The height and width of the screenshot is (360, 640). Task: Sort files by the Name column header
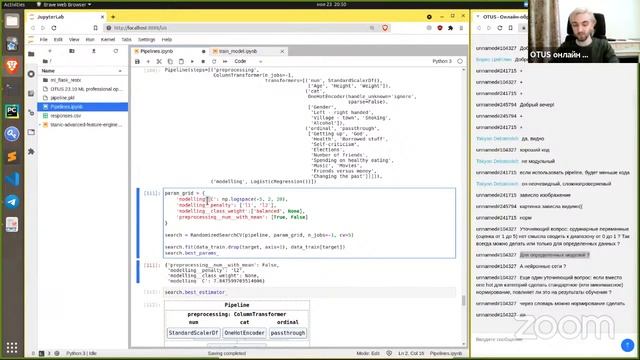pyautogui.click(x=82, y=71)
